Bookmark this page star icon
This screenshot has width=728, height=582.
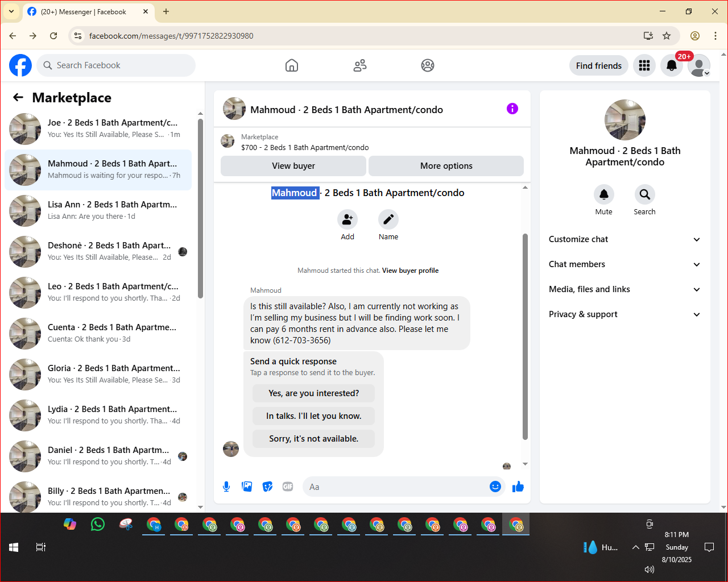pyautogui.click(x=667, y=36)
